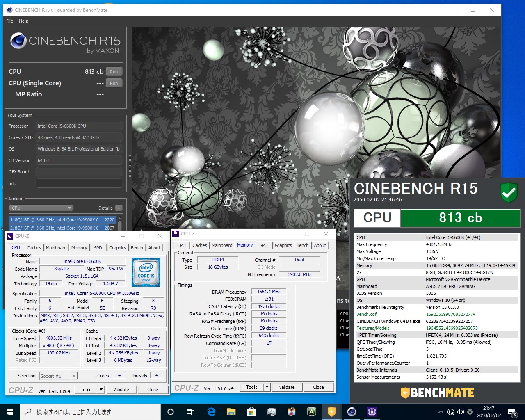The image size is (525, 420).
Task: Open Task View on the taskbar
Action: point(190,412)
